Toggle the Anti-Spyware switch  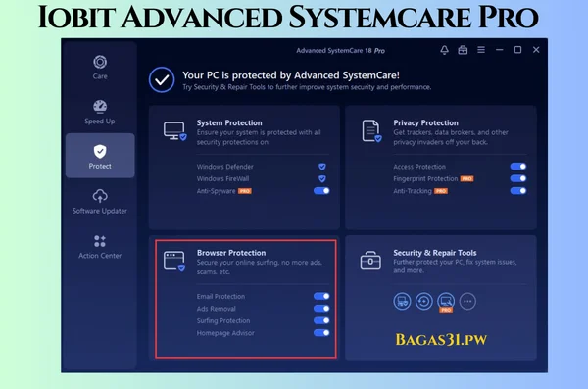coord(321,191)
